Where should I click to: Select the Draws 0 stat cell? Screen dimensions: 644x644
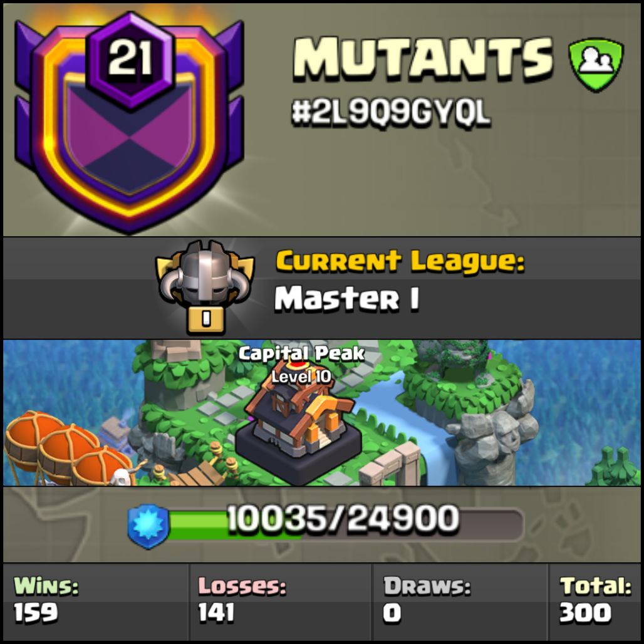460,601
